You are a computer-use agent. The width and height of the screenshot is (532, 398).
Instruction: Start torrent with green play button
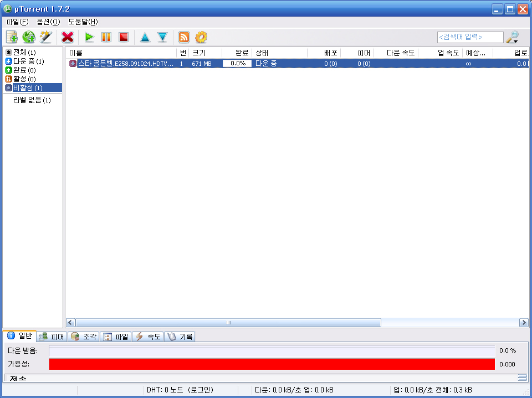click(x=89, y=37)
